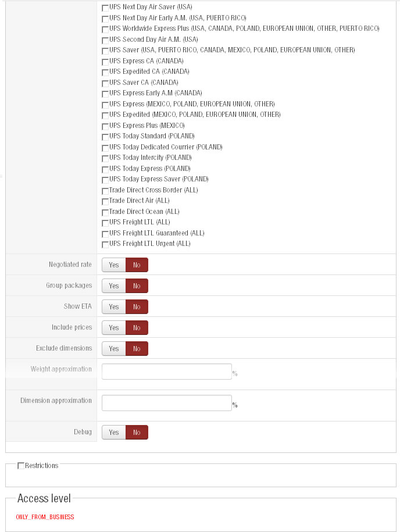The image size is (400, 532).
Task: Click the Dimension approximation text box
Action: (x=167, y=403)
